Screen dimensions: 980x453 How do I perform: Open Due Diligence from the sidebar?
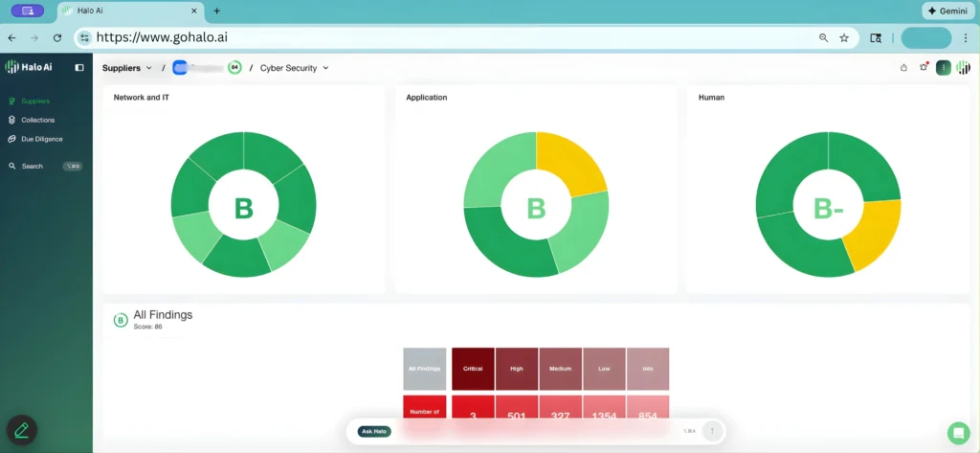pyautogui.click(x=41, y=139)
